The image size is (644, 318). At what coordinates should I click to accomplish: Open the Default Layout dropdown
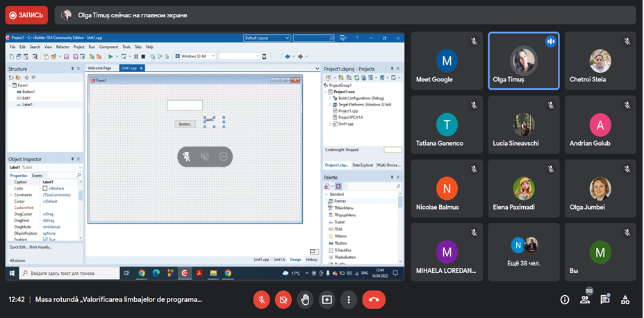[x=267, y=38]
